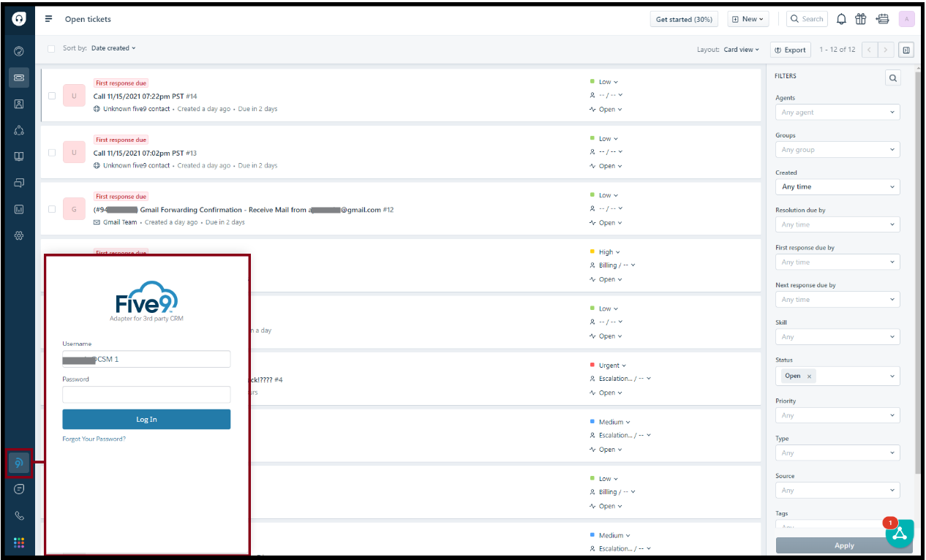Screen dimensions: 926x560
Task: Tick the select-all tickets checkbox
Action: (51, 49)
